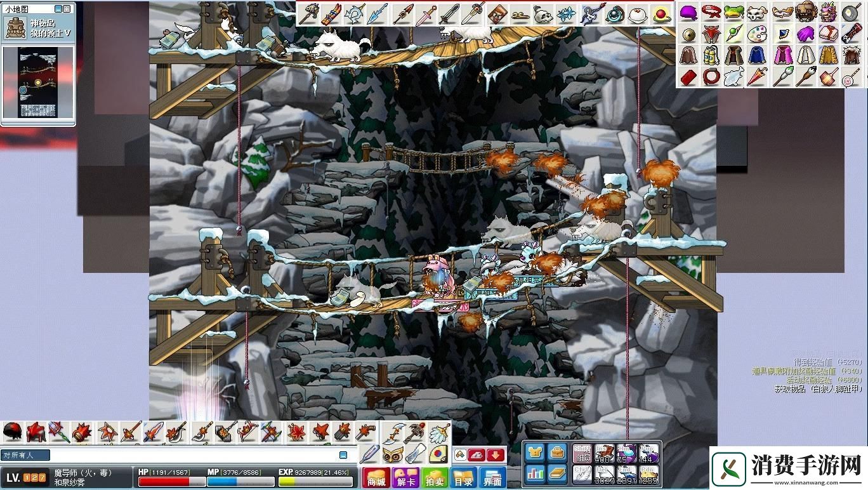The width and height of the screenshot is (868, 490).
Task: Open the 目录 menu
Action: pos(463,479)
